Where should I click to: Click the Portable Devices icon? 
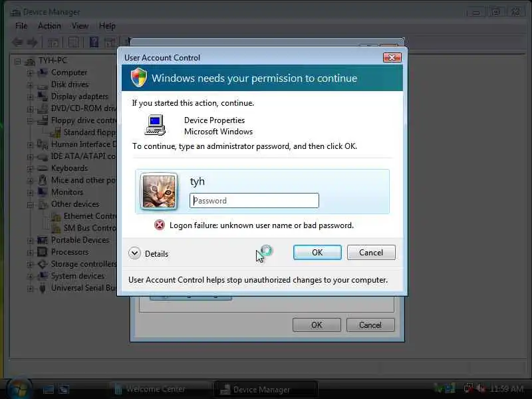point(43,240)
